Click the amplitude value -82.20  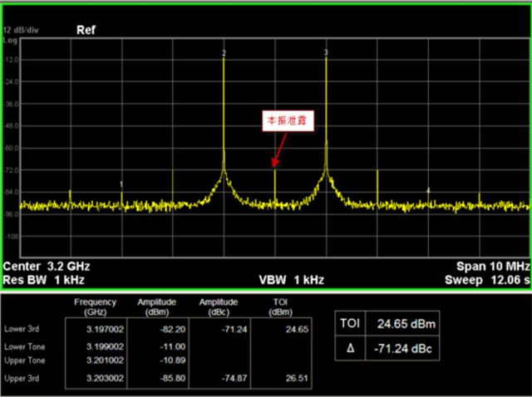click(x=173, y=329)
